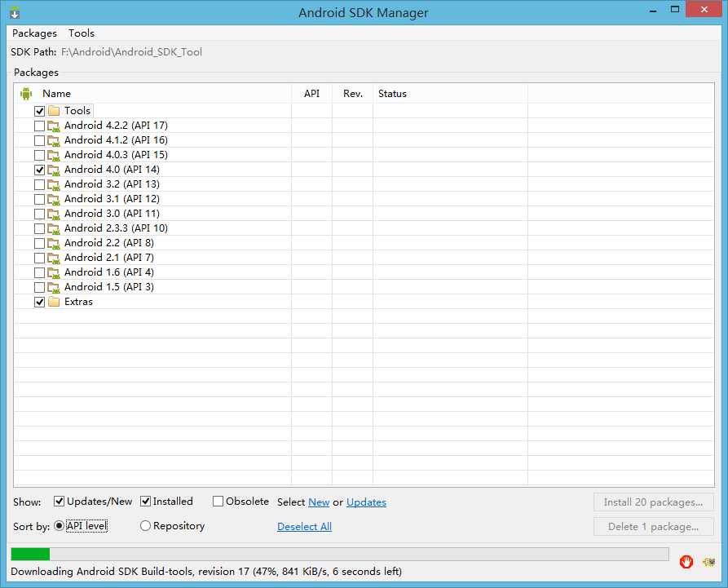Click the Android 2.1 (API 7) platform icon
The height and width of the screenshot is (588, 728).
pyautogui.click(x=54, y=259)
